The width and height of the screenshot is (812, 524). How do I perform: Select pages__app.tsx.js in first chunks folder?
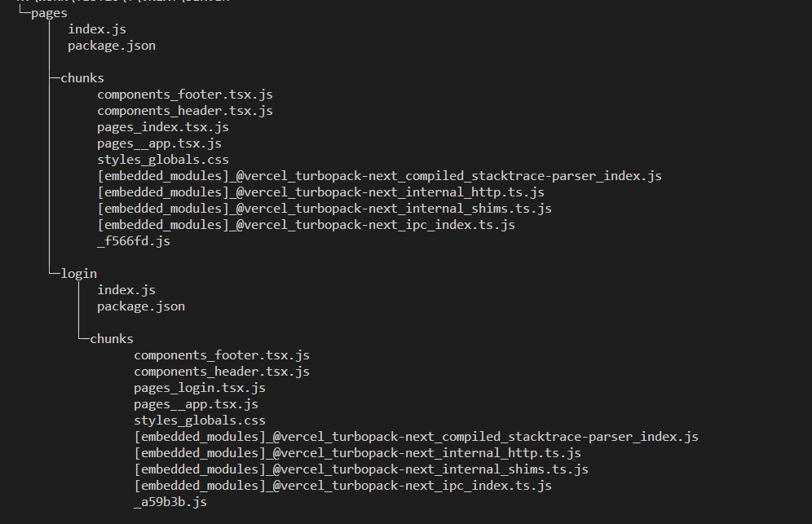click(160, 143)
